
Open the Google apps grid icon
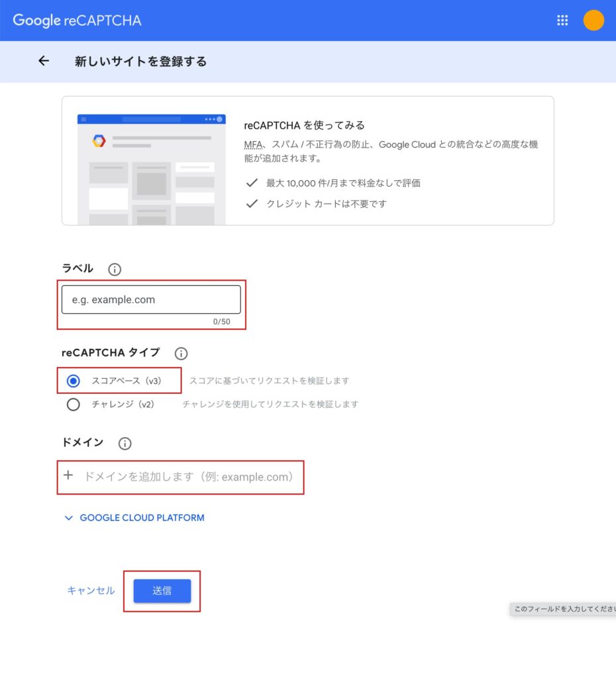point(562,21)
